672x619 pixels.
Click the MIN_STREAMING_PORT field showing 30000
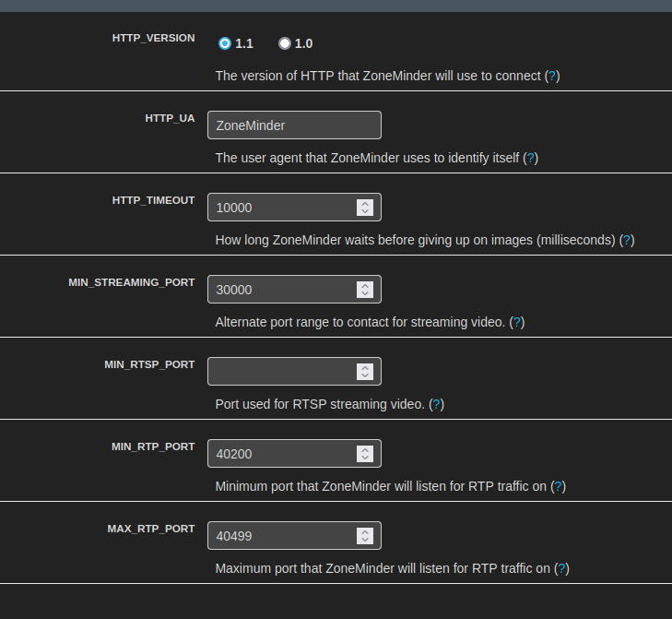281,290
